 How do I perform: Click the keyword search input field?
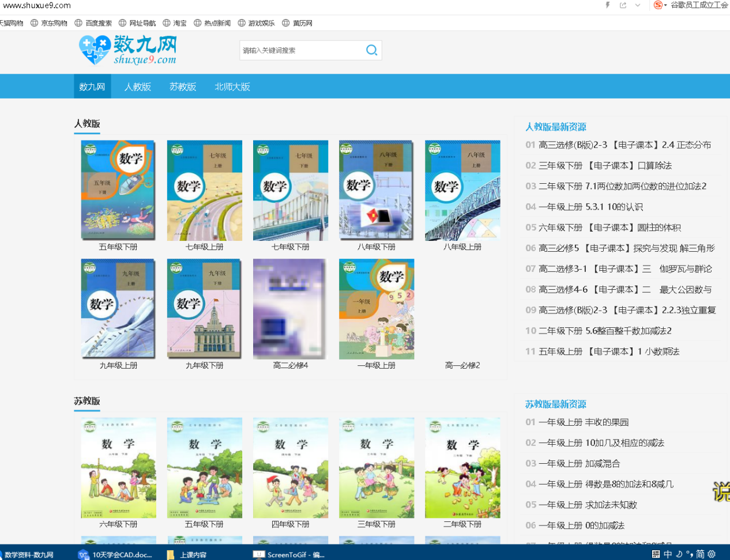302,50
